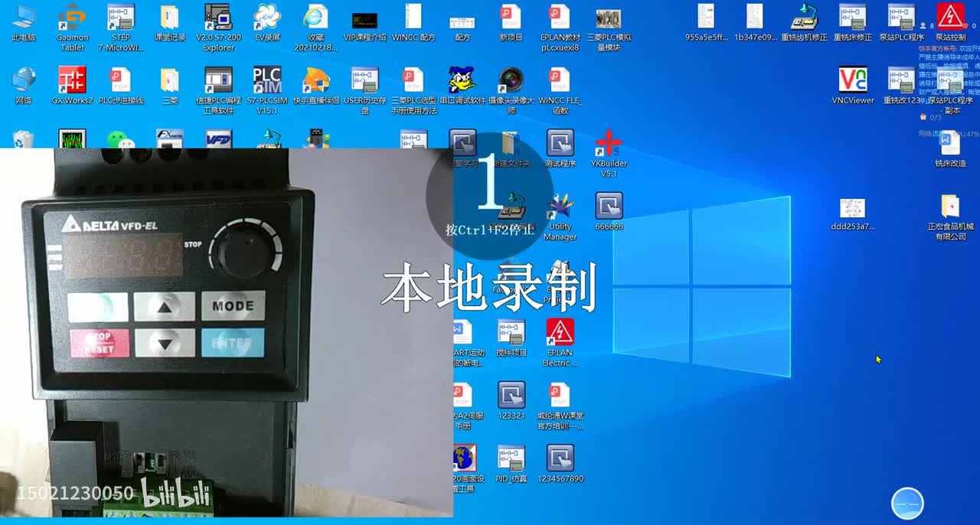Screen dimensions: 980x525
Task: Open Utility Manager shortcut
Action: click(x=560, y=217)
